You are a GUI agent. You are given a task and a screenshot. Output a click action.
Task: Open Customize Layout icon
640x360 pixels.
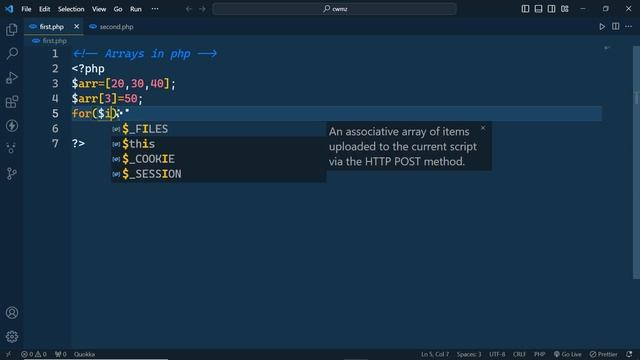pos(564,9)
